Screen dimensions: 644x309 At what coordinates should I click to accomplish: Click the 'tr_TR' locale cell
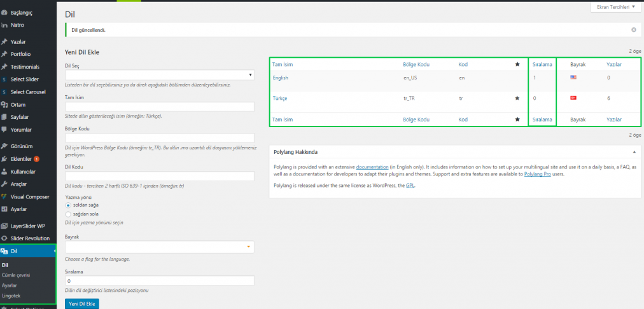point(410,98)
